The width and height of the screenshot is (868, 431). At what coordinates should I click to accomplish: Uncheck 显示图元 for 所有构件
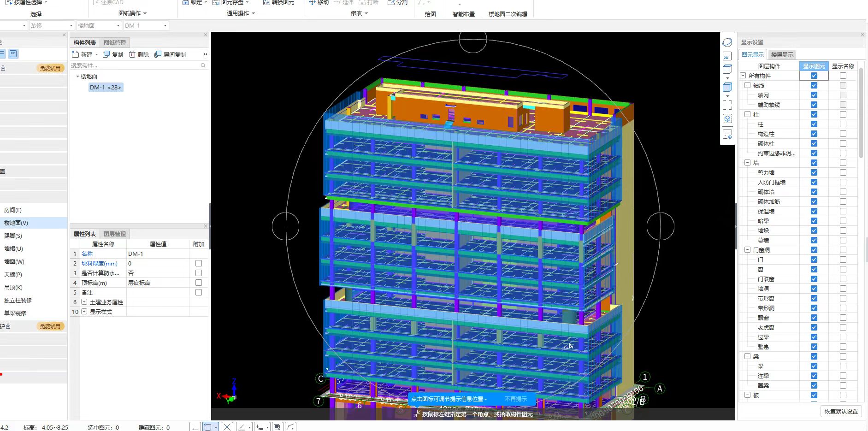(x=814, y=76)
